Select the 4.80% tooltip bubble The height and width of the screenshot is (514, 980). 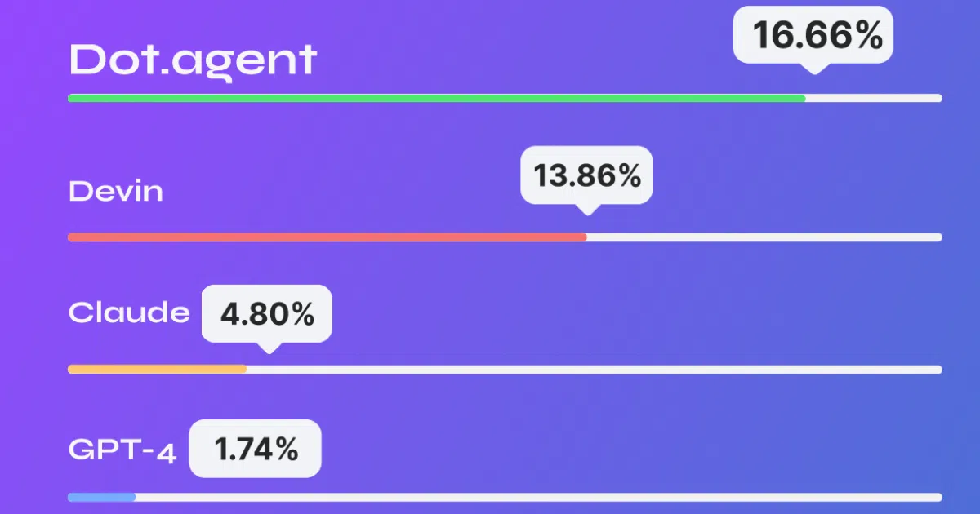tap(267, 314)
